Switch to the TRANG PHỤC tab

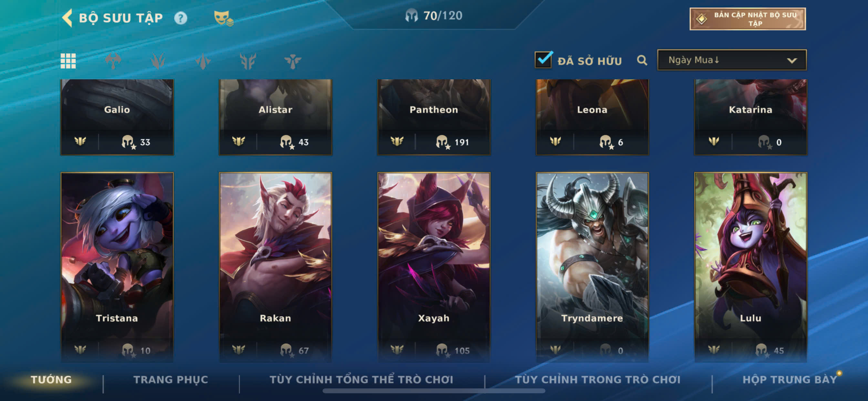(171, 379)
